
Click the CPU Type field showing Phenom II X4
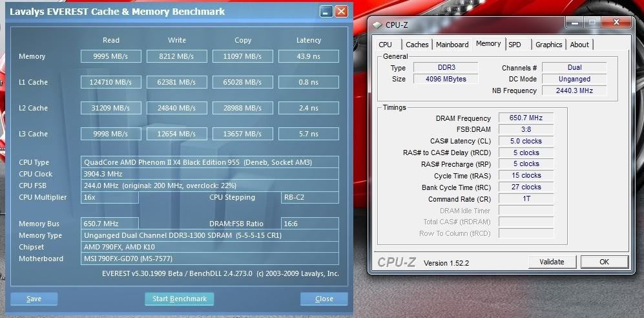[x=210, y=162]
